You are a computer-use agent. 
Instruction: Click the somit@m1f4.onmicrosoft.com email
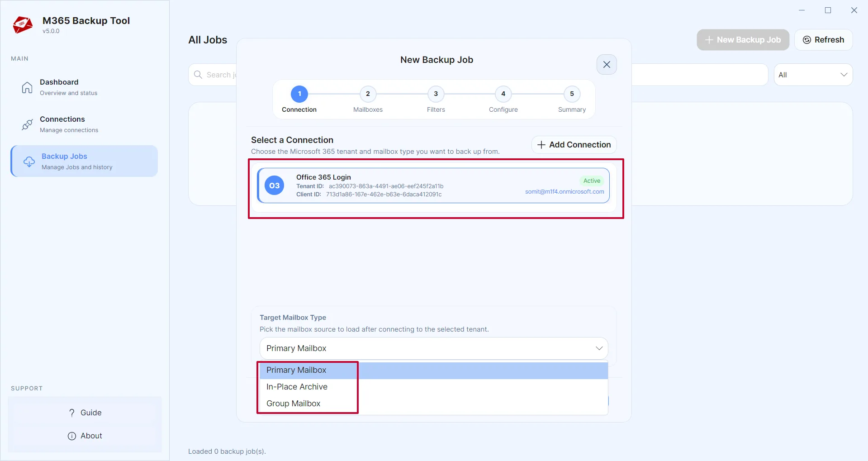[564, 192]
